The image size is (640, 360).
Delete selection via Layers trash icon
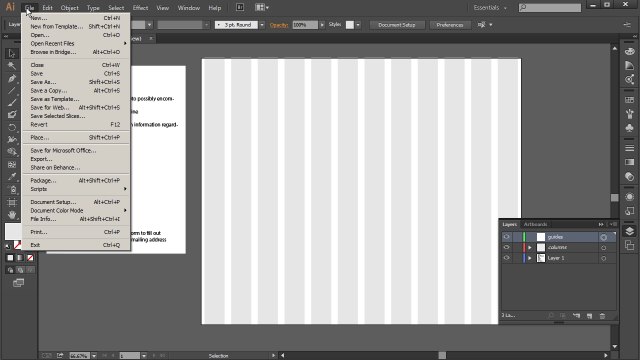(x=602, y=316)
